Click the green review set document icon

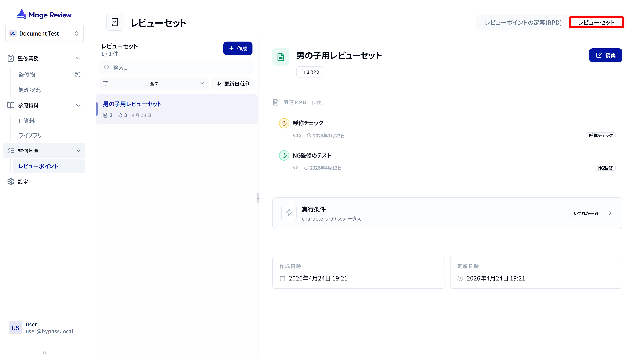(281, 57)
